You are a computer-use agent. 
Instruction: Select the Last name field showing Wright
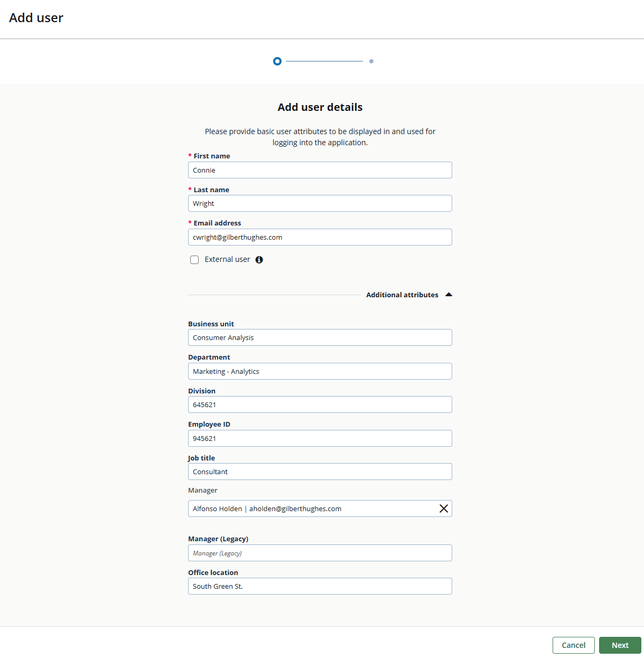point(320,203)
